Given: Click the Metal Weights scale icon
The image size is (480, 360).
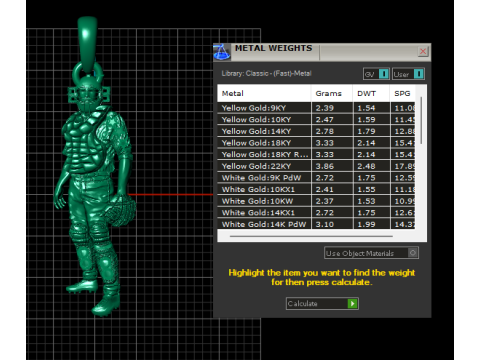Looking at the screenshot, I should (222, 52).
